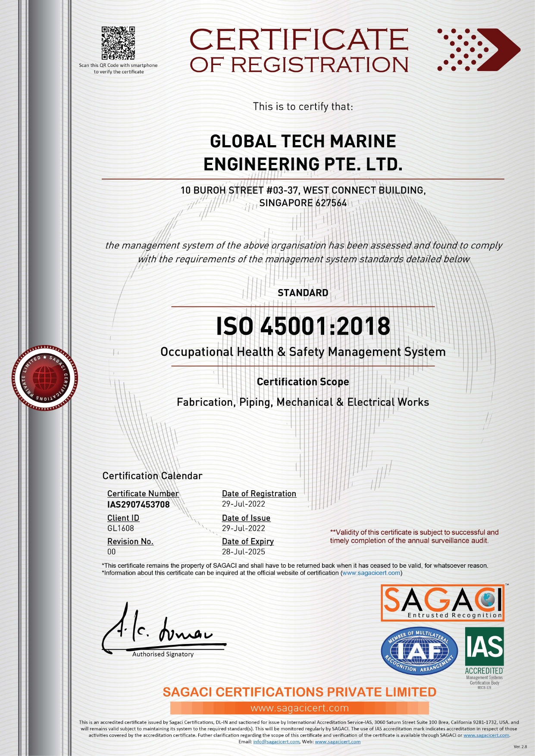The width and height of the screenshot is (535, 756).
Task: Click 'SAGACI CERTIFICATIONS PRIVATE LIMITED' orange text
Action: pos(300,692)
